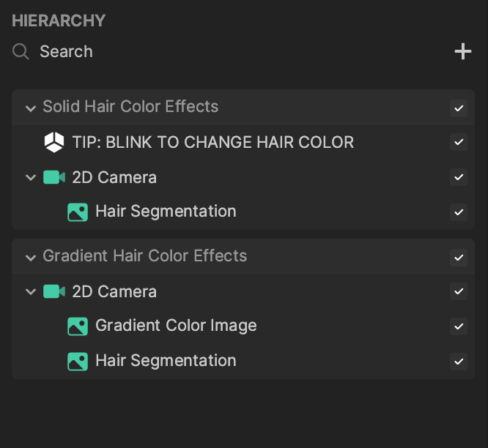
Task: Collapse 2D Camera under Gradient Hair Effects
Action: (31, 291)
